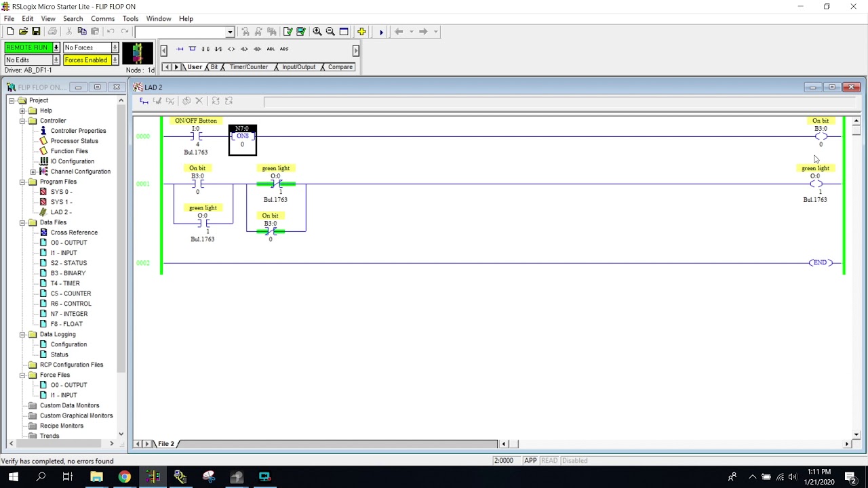Collapse the Data Logging folder node
This screenshot has height=488, width=868.
point(22,334)
